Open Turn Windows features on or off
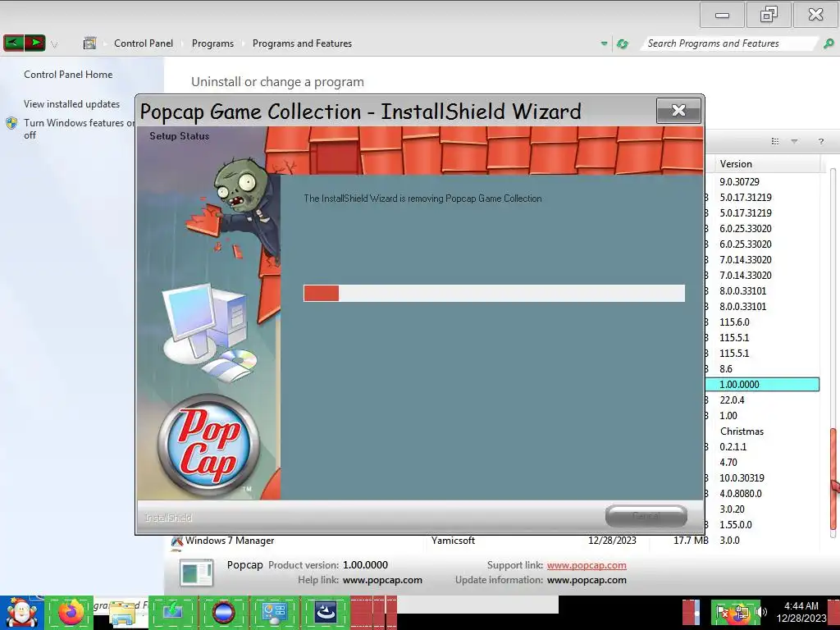Viewport: 840px width, 630px height. coord(79,129)
